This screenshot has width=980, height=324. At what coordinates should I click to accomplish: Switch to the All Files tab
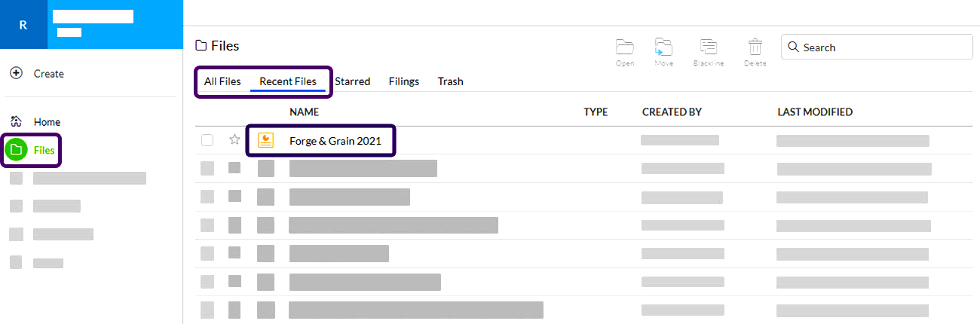tap(222, 81)
